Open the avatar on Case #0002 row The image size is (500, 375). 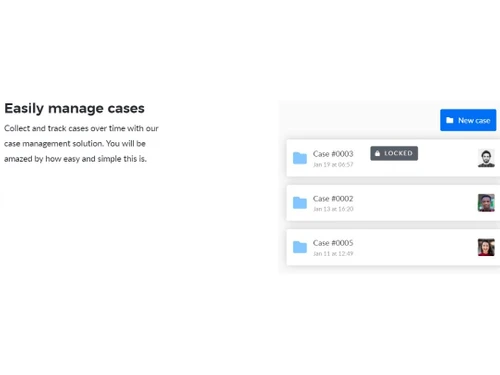pyautogui.click(x=486, y=203)
